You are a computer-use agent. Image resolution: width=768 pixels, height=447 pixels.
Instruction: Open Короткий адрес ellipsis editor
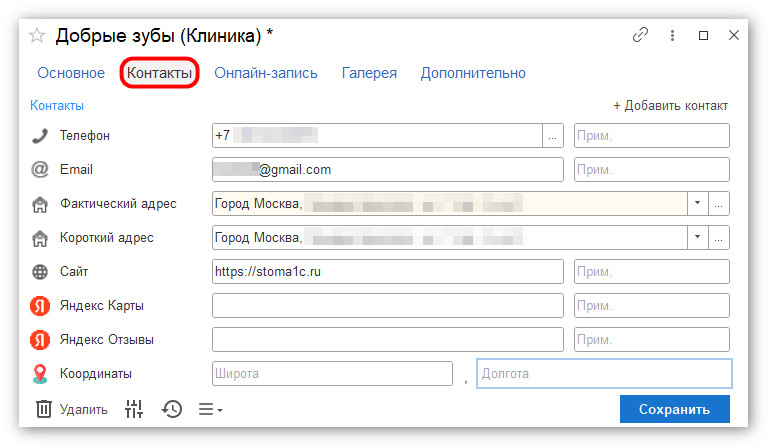[719, 237]
